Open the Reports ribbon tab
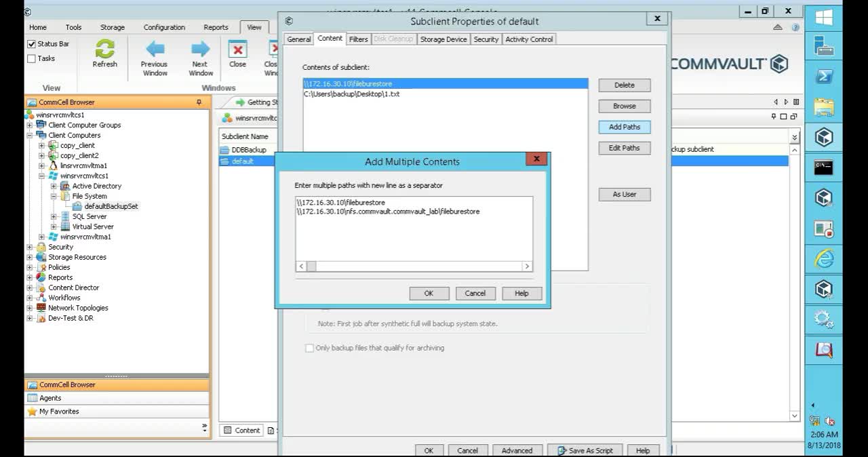Screen dimensions: 868x457 pos(216,27)
